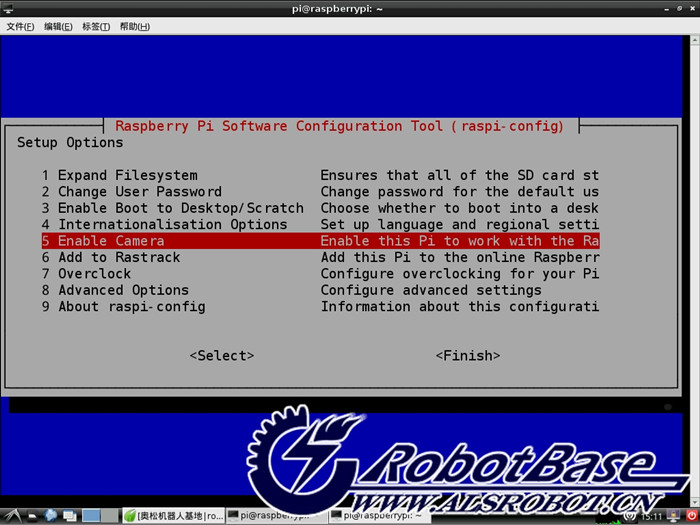Screen dimensions: 700x525
Task: Click the 15:11 clock in the tray
Action: pyautogui.click(x=652, y=517)
